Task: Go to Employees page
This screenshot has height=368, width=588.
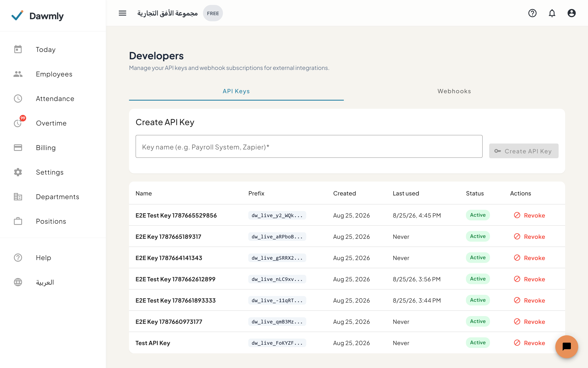Action: coord(54,74)
